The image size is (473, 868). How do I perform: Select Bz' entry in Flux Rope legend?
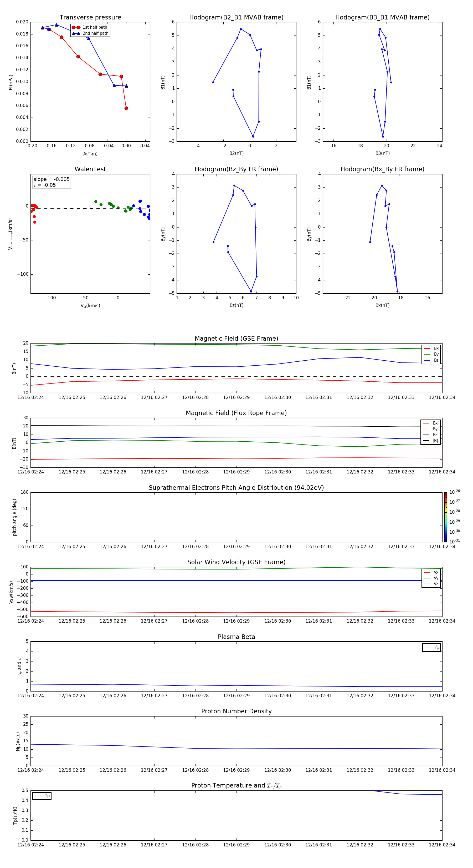(431, 435)
